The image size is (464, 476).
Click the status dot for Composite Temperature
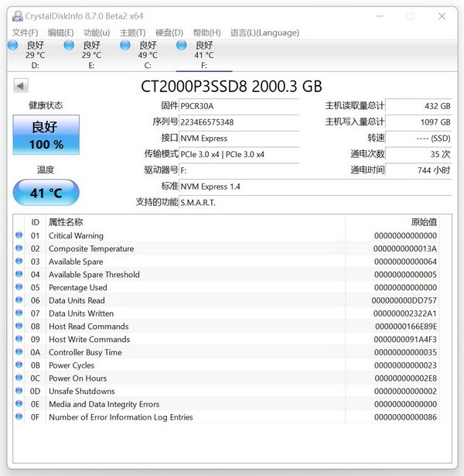pos(19,248)
